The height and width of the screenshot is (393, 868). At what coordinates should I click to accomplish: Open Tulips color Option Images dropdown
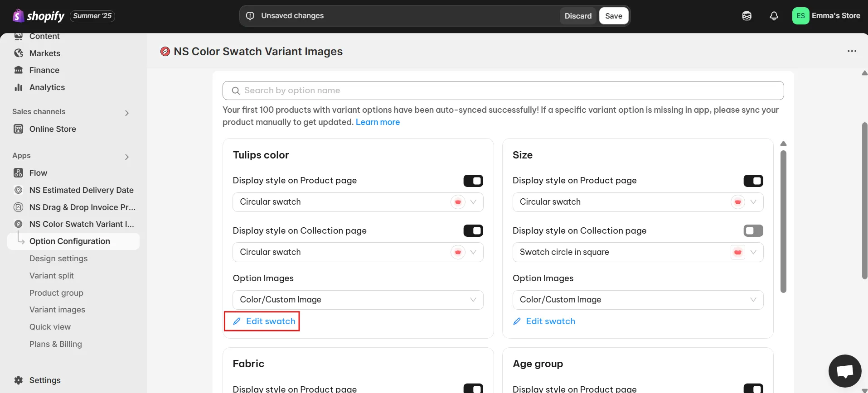click(358, 300)
